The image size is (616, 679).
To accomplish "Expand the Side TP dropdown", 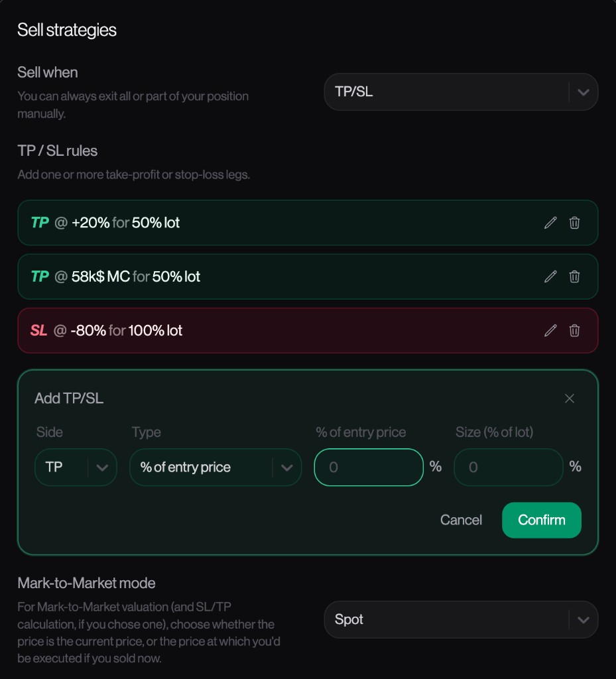I will click(76, 467).
